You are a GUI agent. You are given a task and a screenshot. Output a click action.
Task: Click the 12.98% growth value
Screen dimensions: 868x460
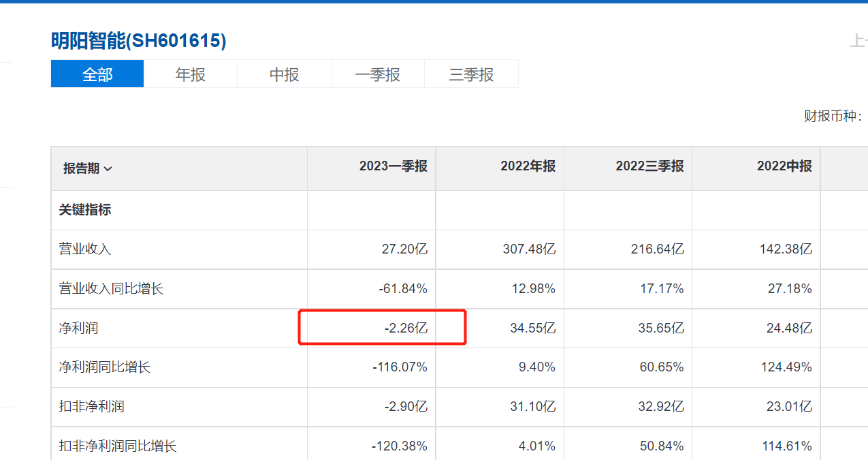(x=534, y=289)
